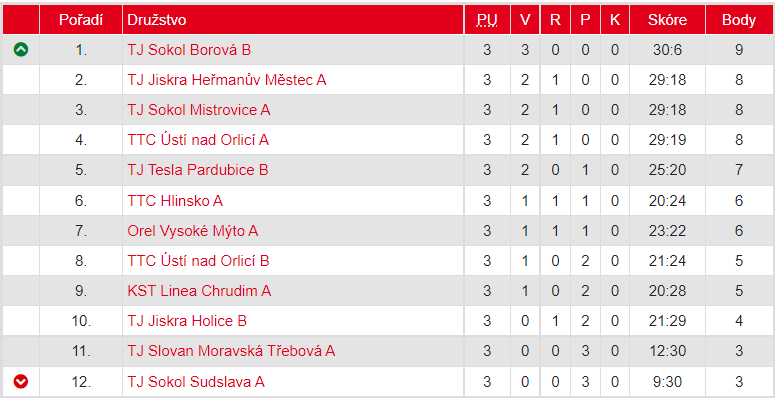The image size is (776, 399).
Task: View TJ Tesla Pardubice B details
Action: pos(197,170)
